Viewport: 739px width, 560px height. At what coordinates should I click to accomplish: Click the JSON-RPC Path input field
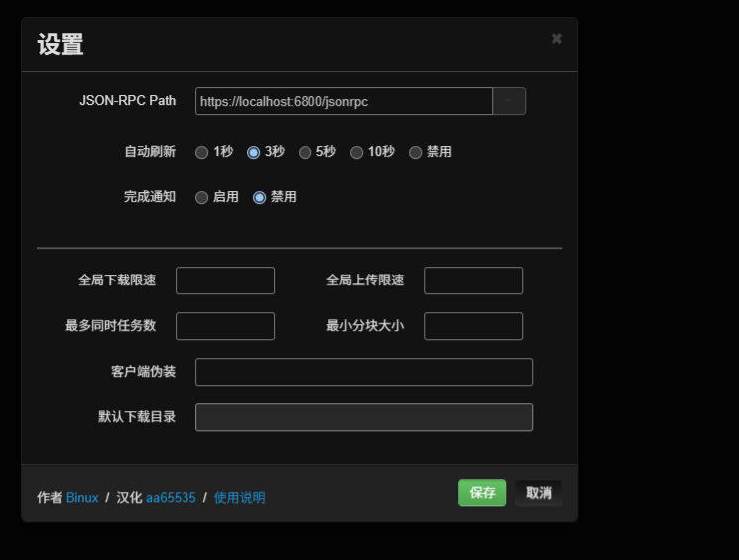344,101
